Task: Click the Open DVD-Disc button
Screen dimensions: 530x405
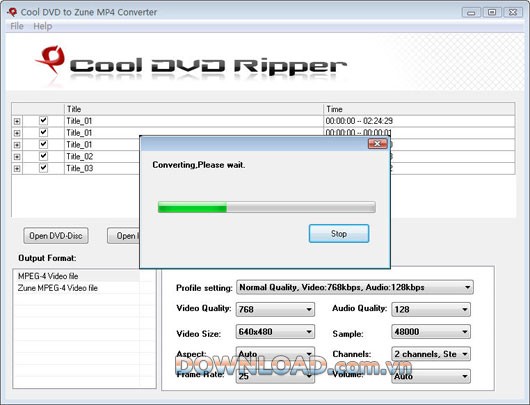Action: pos(56,236)
